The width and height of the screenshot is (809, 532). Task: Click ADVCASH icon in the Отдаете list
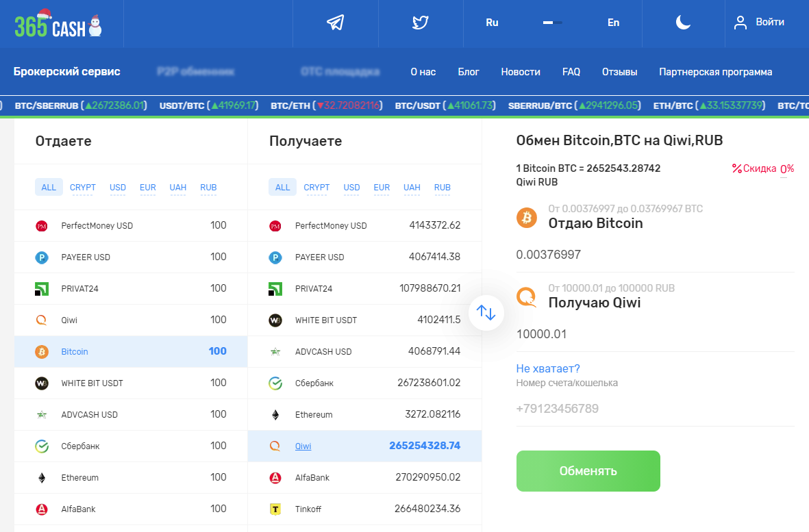42,414
